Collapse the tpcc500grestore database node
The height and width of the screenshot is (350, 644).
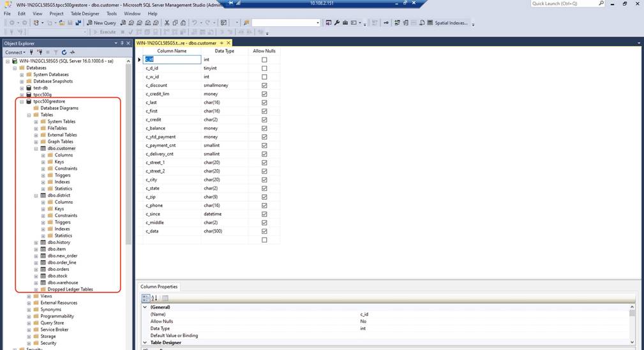pyautogui.click(x=22, y=102)
